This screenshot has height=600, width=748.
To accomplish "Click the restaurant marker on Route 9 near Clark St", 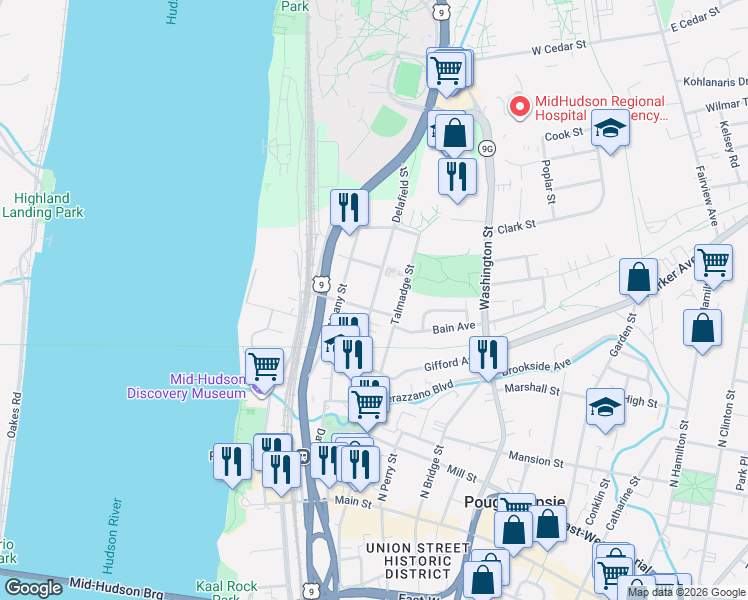I will coord(349,210).
